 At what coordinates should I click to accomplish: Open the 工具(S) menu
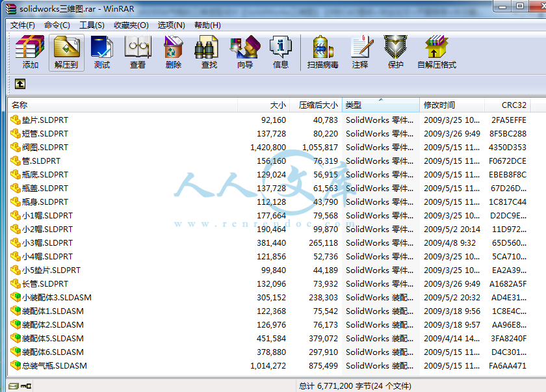click(92, 25)
